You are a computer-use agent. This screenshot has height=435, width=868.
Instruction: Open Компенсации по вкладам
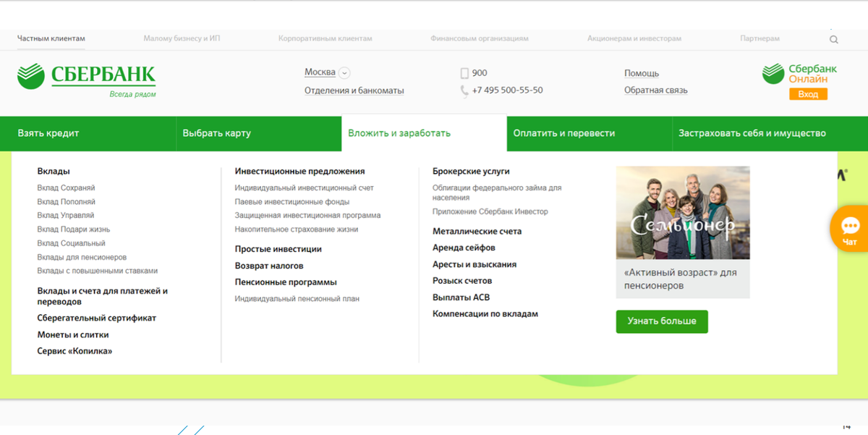(x=485, y=314)
